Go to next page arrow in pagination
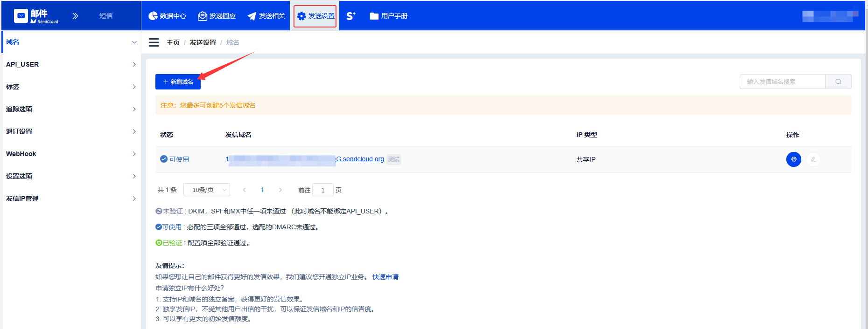This screenshot has height=329, width=868. pos(280,190)
